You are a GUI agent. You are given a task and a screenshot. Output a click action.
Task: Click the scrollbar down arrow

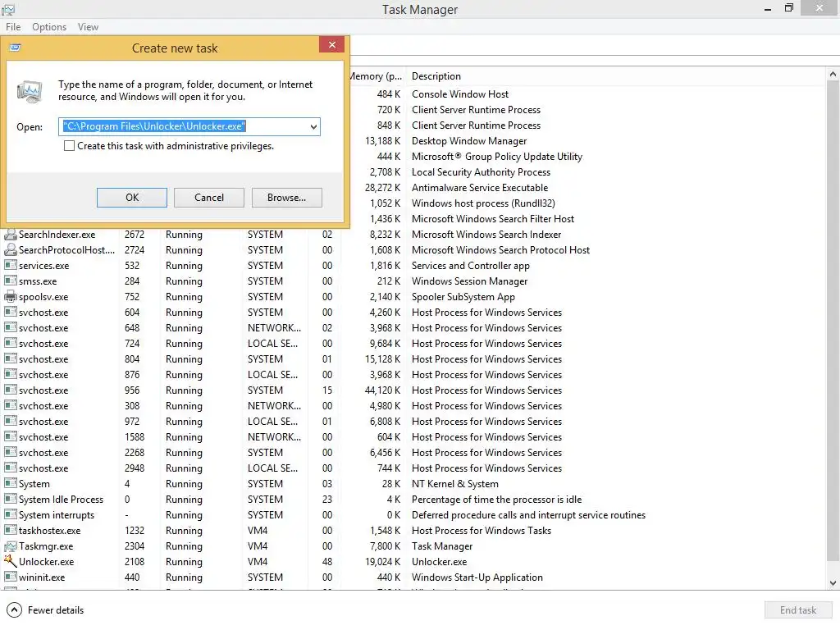(x=833, y=583)
